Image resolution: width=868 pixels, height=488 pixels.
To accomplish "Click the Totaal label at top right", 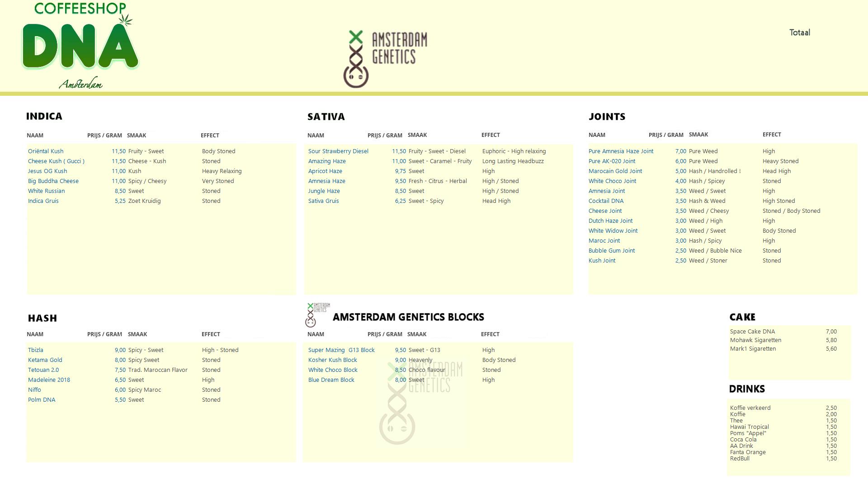I will pos(799,33).
